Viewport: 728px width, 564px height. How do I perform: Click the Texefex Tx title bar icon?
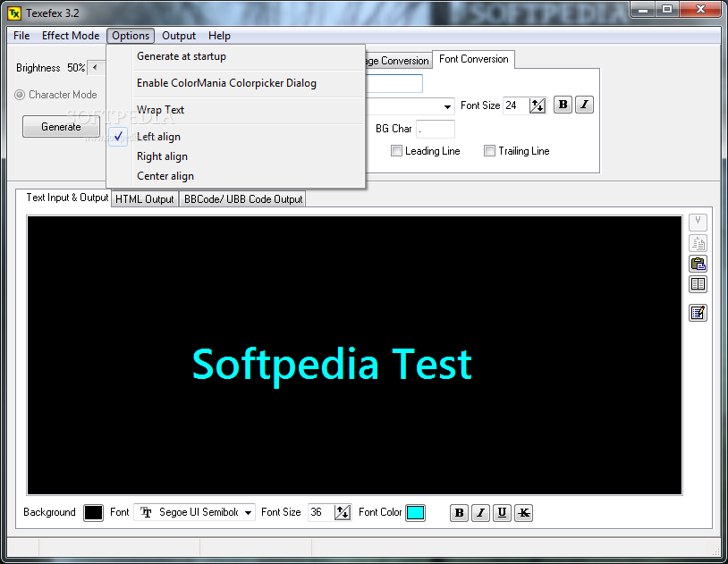(x=14, y=13)
